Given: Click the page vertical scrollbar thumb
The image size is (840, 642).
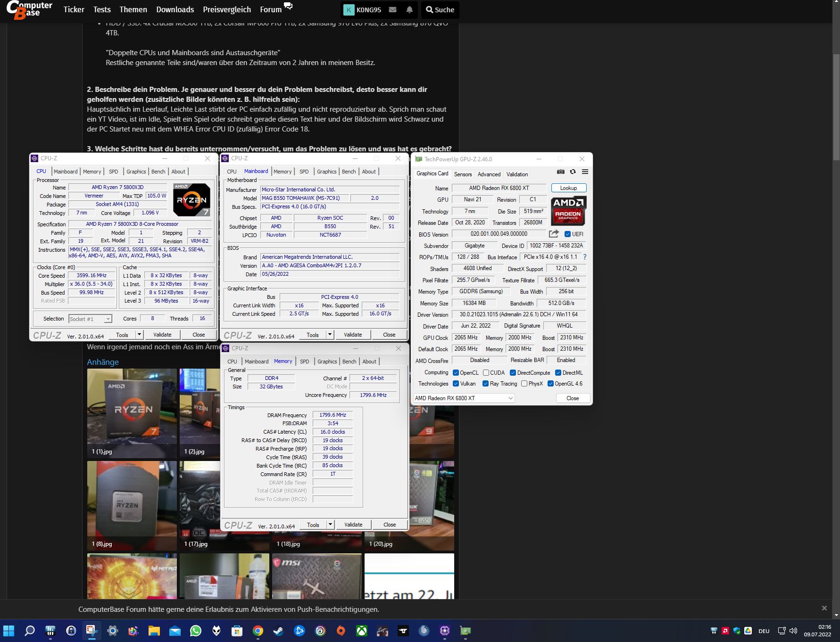Looking at the screenshot, I should [836, 107].
